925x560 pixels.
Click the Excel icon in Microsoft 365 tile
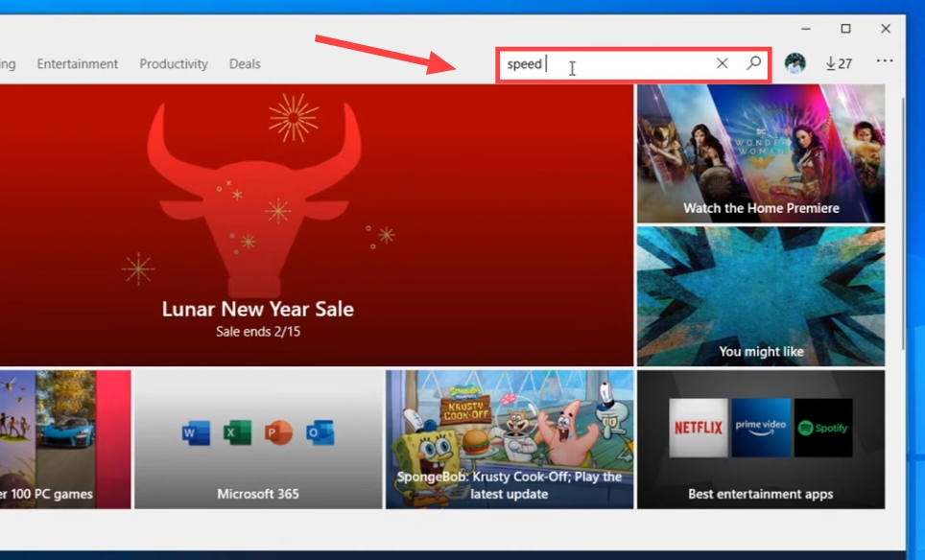tap(237, 432)
